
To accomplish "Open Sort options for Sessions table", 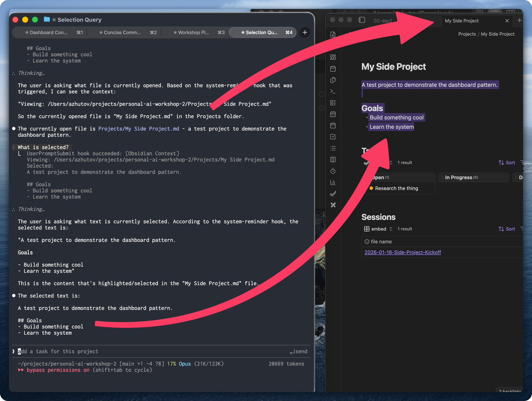I will [x=507, y=229].
